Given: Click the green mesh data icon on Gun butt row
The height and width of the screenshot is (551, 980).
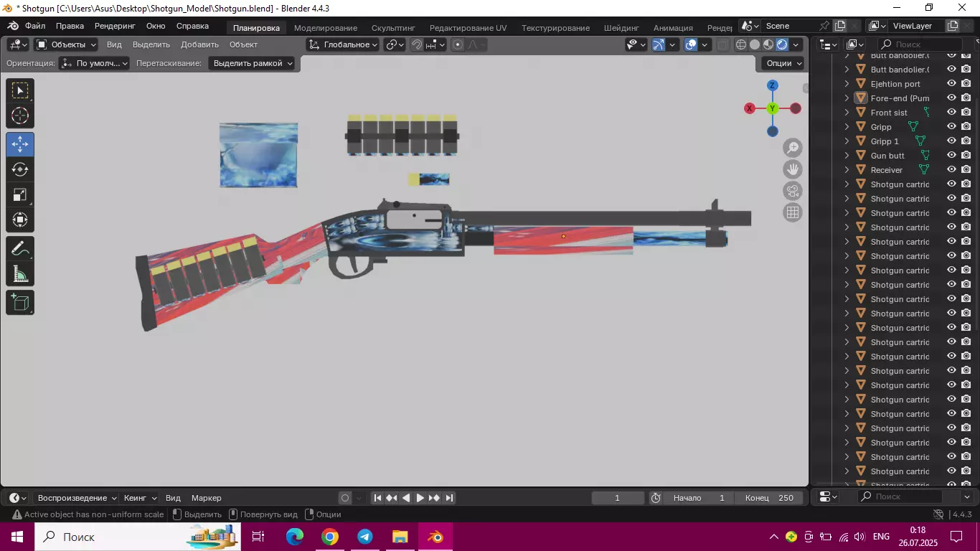Looking at the screenshot, I should pos(925,156).
